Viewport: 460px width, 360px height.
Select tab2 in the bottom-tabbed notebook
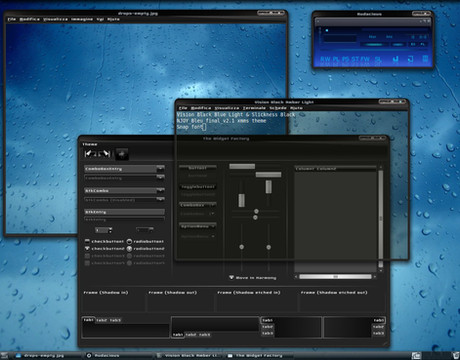point(191,335)
